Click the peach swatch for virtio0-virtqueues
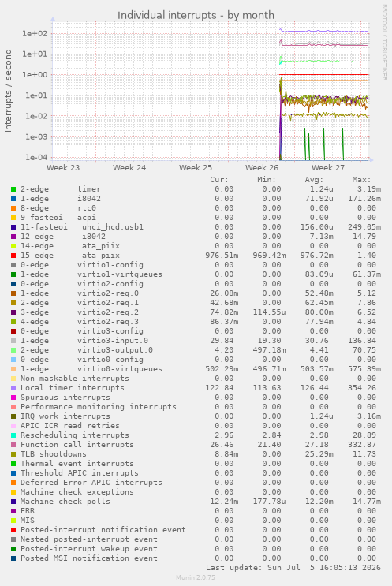Viewport: 392px width, 586px height. click(13, 369)
